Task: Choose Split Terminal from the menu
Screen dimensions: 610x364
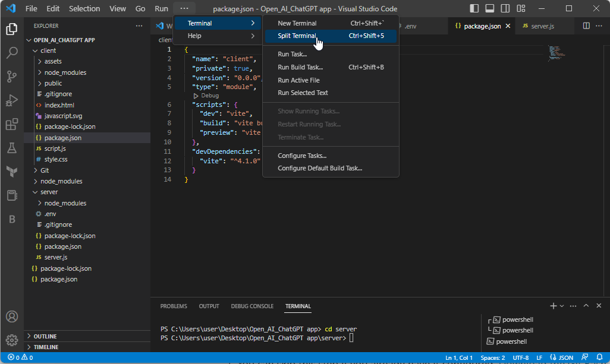Action: 331,36
